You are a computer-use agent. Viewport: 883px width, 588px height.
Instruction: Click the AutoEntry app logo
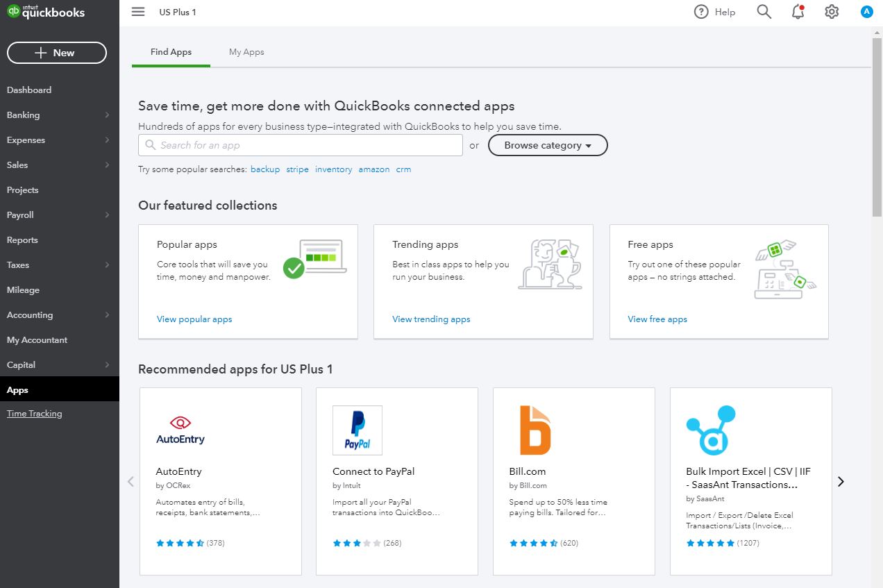point(180,430)
